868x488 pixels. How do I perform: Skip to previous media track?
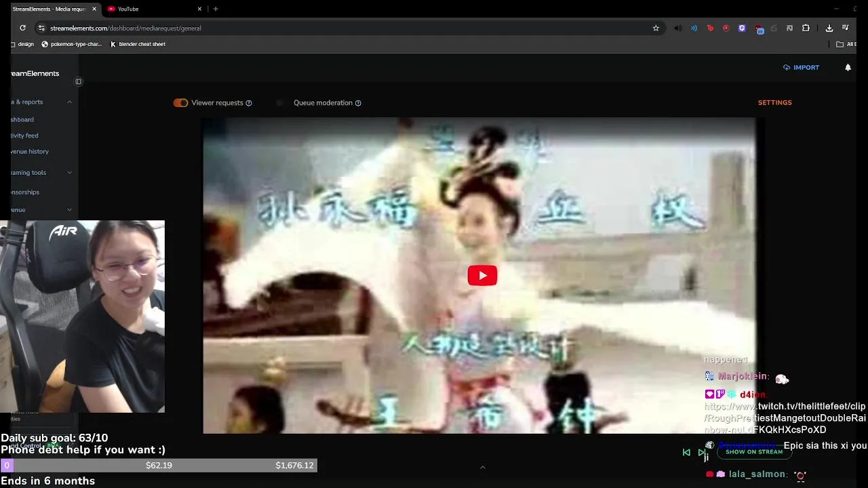(x=686, y=452)
